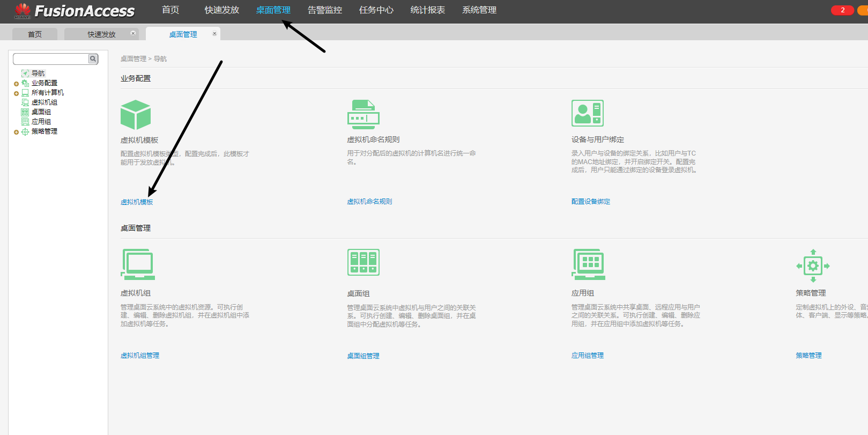Image resolution: width=868 pixels, height=435 pixels.
Task: Click the 策略管理 gear icon
Action: [x=813, y=266]
